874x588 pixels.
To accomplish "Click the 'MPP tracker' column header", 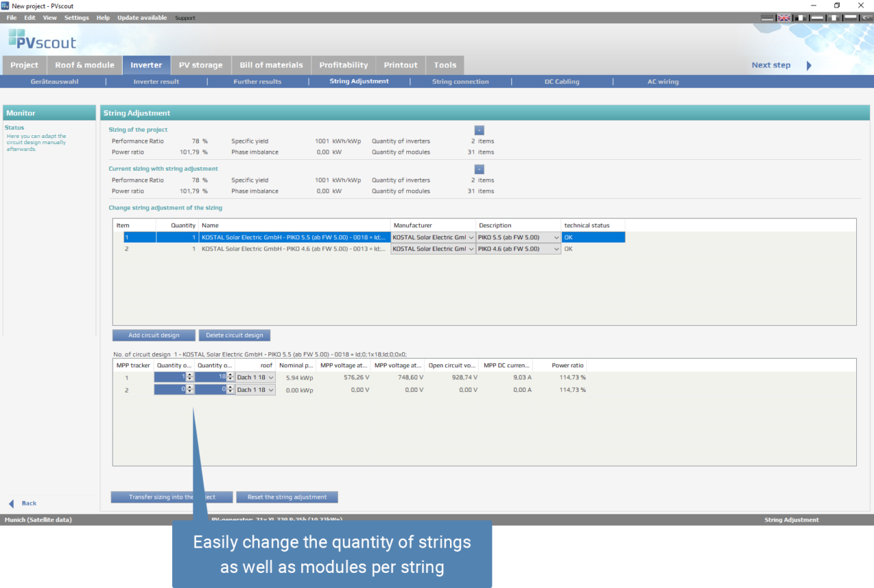I will click(x=133, y=365).
